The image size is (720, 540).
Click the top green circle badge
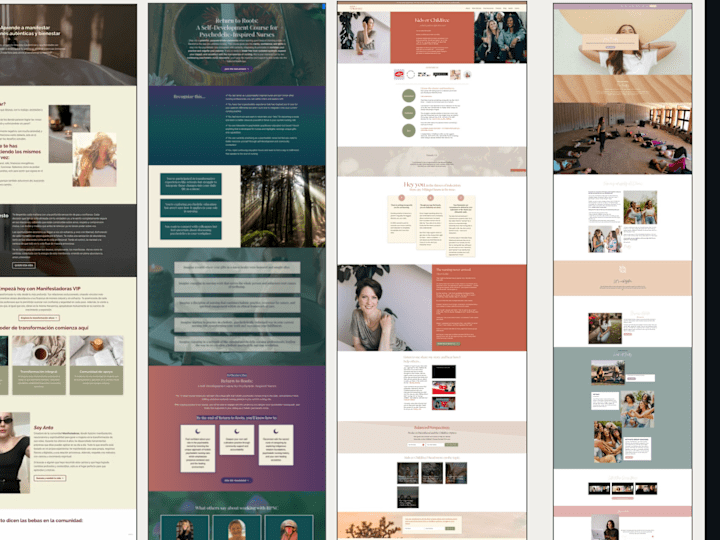coord(409,96)
